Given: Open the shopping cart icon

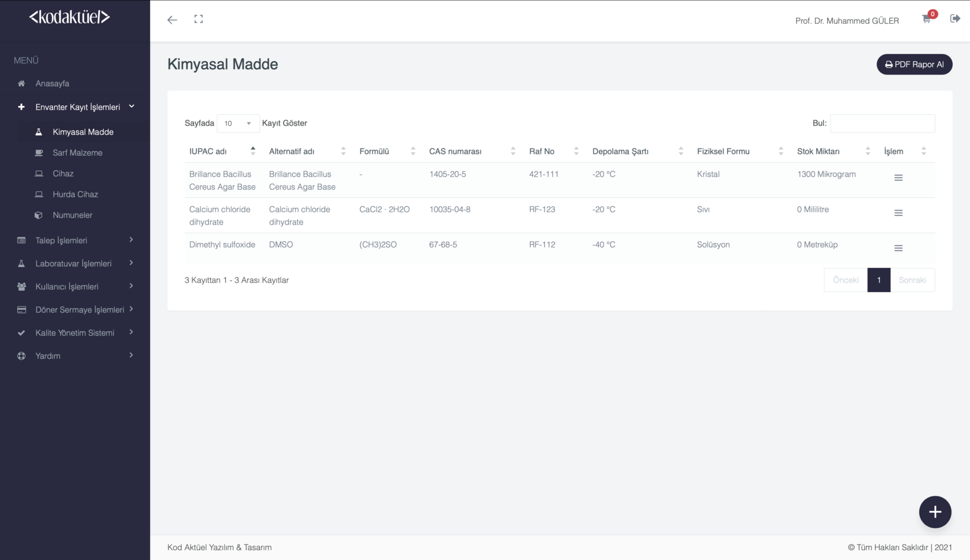Looking at the screenshot, I should pyautogui.click(x=927, y=19).
